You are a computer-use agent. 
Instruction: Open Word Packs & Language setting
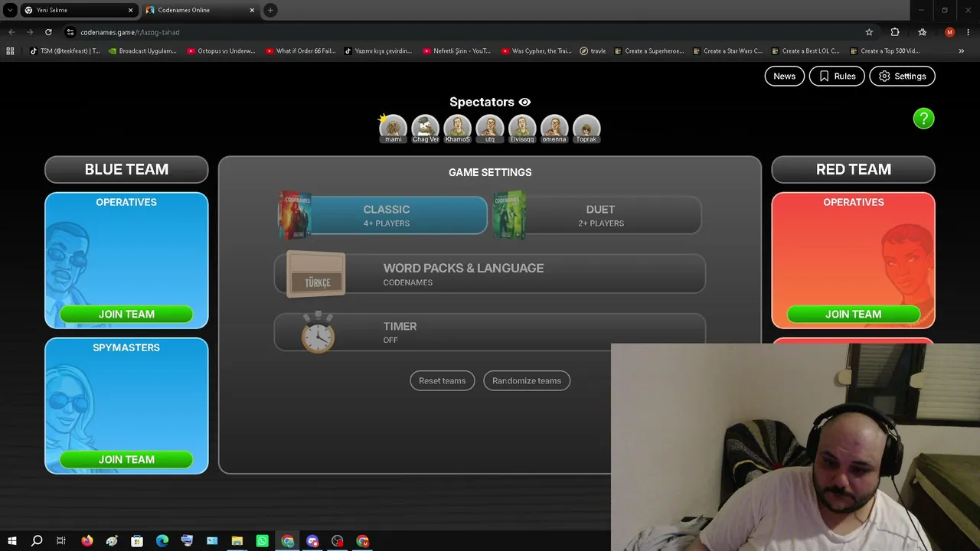coord(490,274)
